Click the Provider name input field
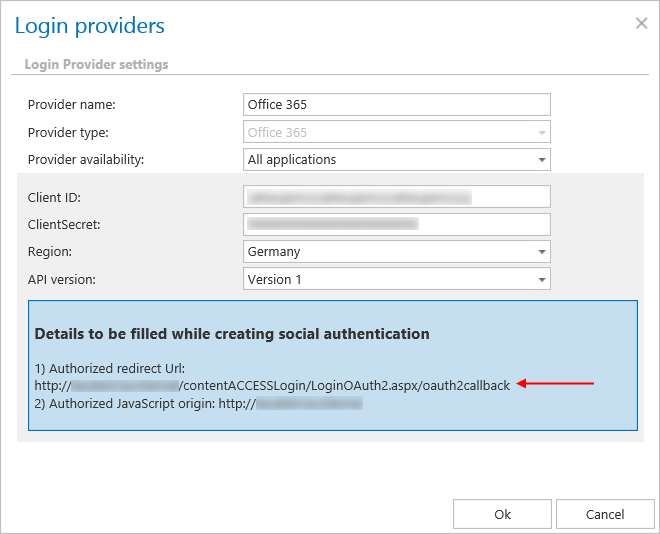Screen dimensions: 660x534 (x=397, y=105)
